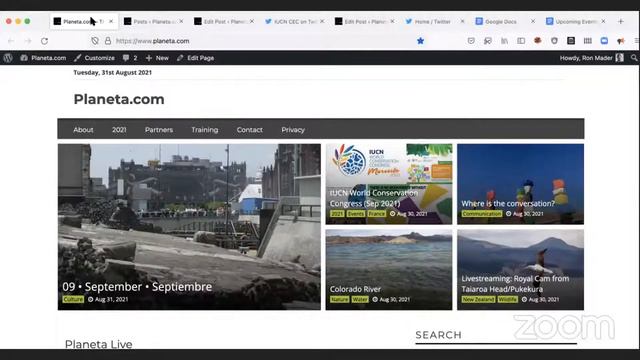The image size is (640, 360).
Task: Open the New content menu
Action: [157, 58]
